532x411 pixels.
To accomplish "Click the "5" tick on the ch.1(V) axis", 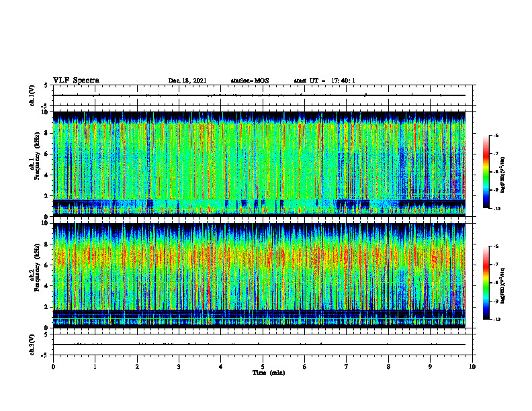I will pyautogui.click(x=46, y=85).
